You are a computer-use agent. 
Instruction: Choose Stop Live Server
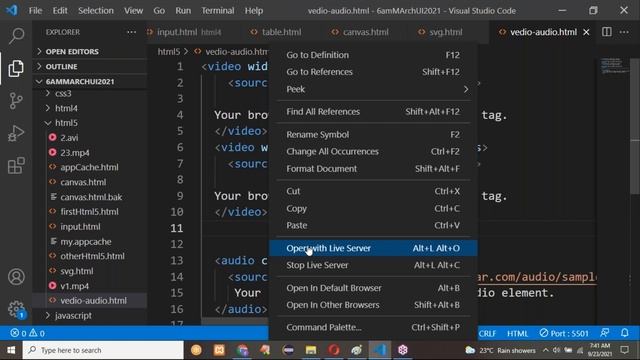coord(373,265)
